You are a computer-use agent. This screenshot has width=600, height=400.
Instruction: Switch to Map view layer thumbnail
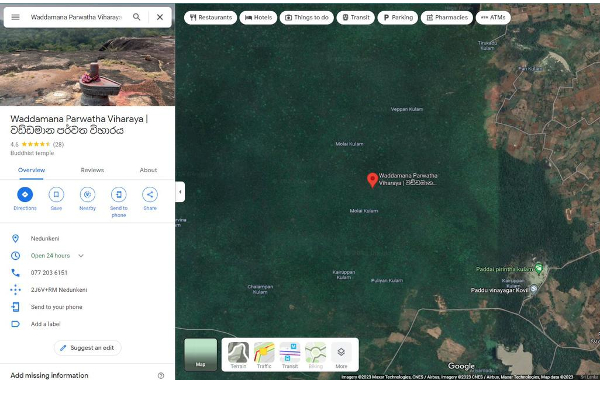tap(201, 355)
